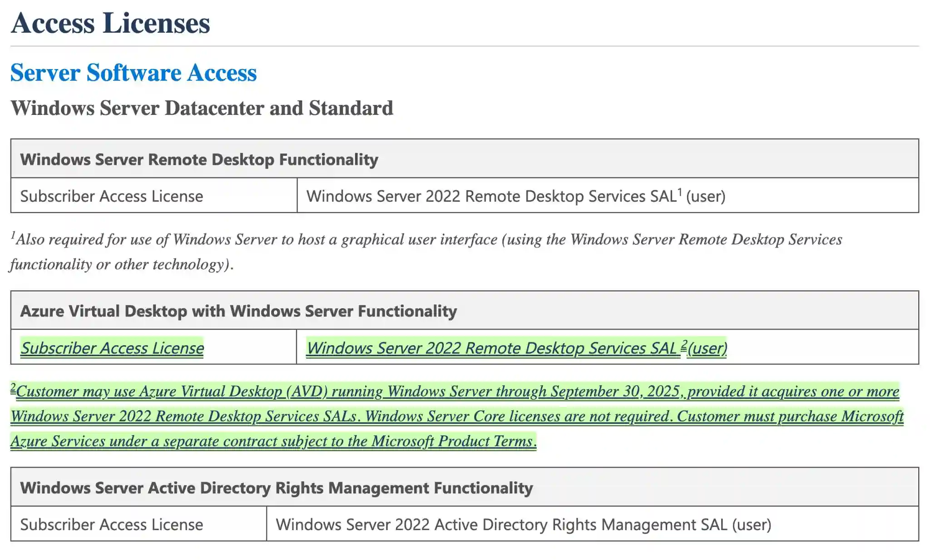Click the Azure Virtual Desktop with Windows Server Functionality header
The height and width of the screenshot is (560, 930).
coord(238,311)
